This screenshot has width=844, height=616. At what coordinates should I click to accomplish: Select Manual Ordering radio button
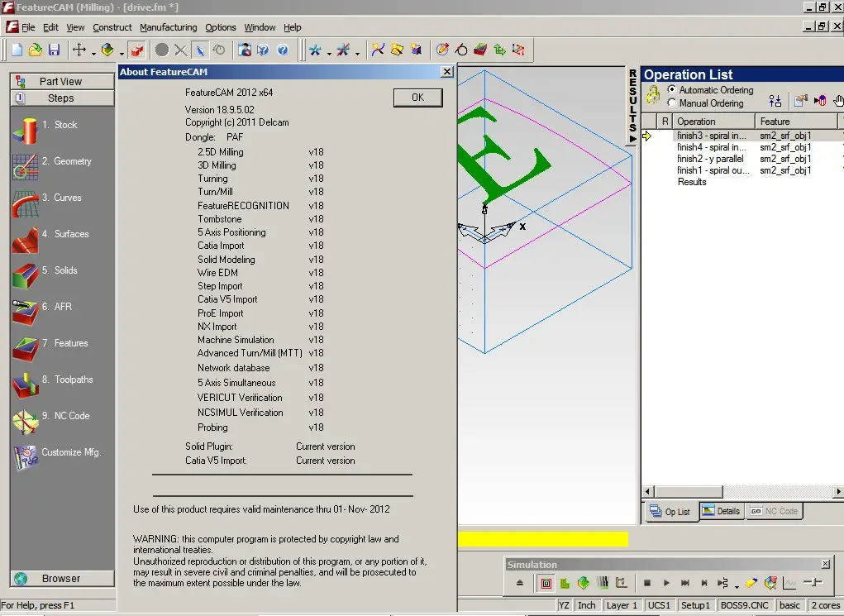pyautogui.click(x=672, y=103)
